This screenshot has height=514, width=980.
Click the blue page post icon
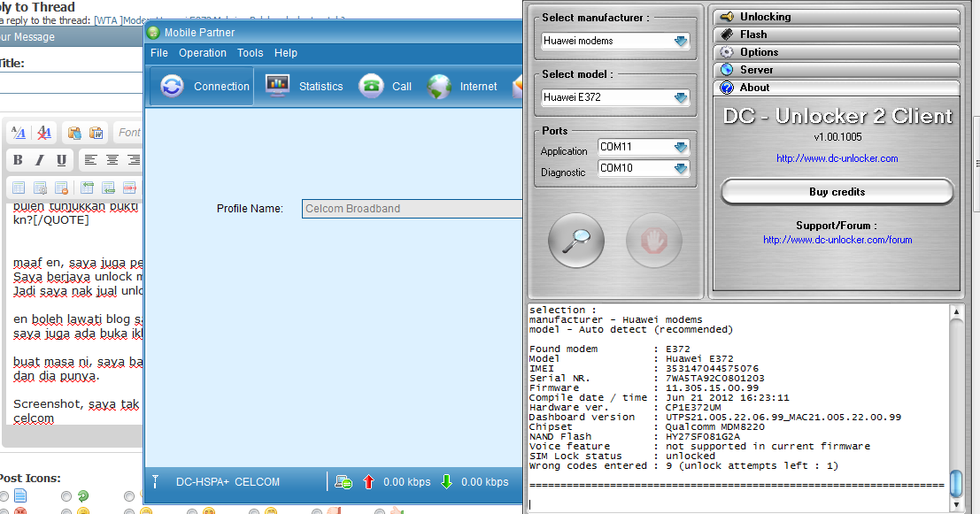(20, 496)
